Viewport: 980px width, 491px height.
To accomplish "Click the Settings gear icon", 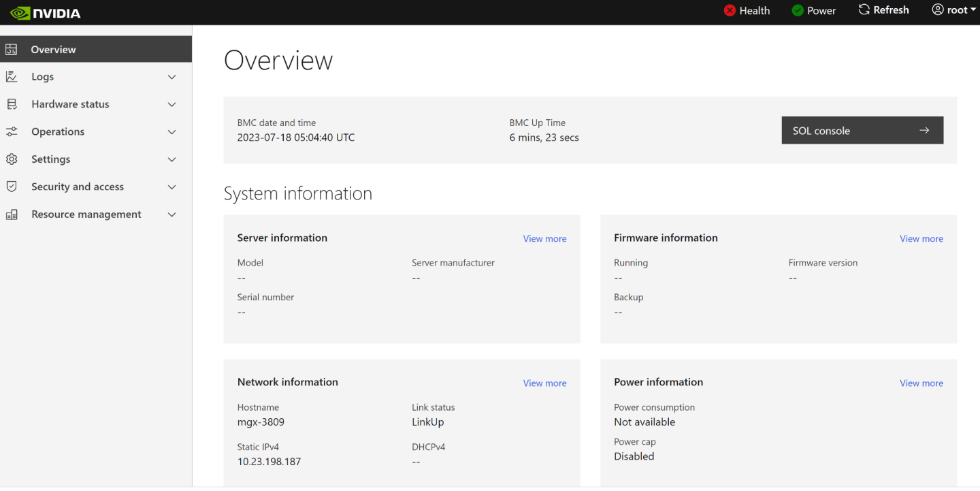I will point(11,159).
